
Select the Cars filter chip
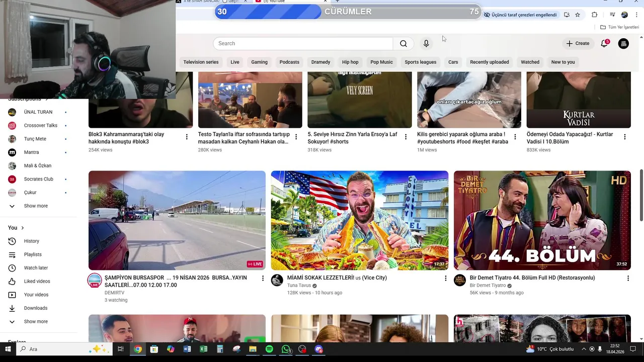click(453, 62)
